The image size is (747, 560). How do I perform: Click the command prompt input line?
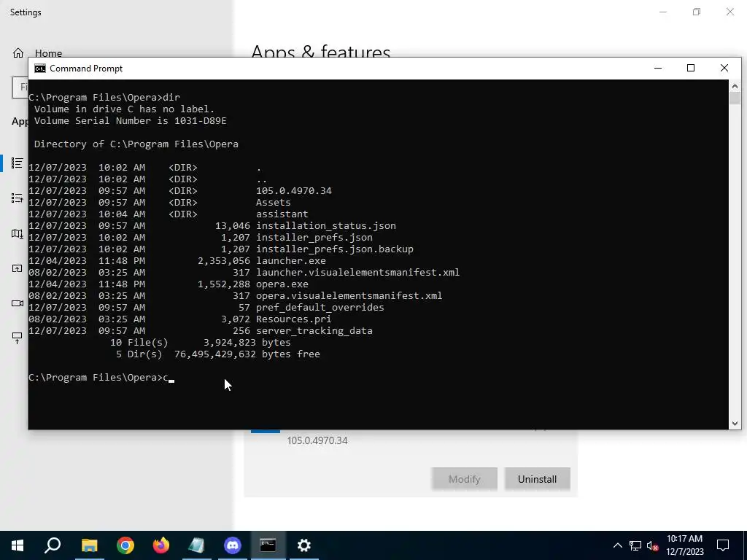coord(102,378)
